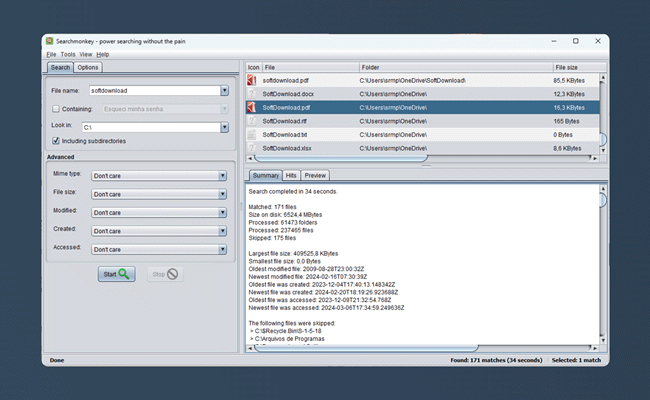Expand the Mime type dropdown

pos(223,176)
